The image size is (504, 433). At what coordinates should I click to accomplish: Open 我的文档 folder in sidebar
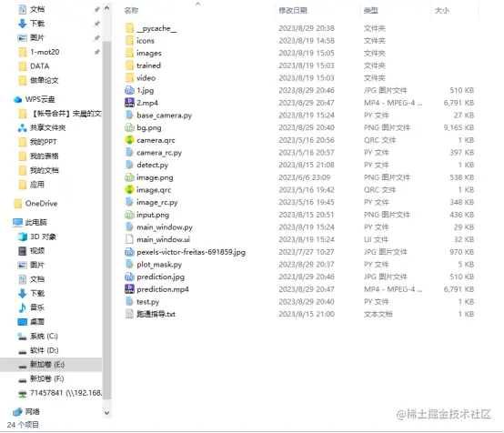pyautogui.click(x=45, y=170)
